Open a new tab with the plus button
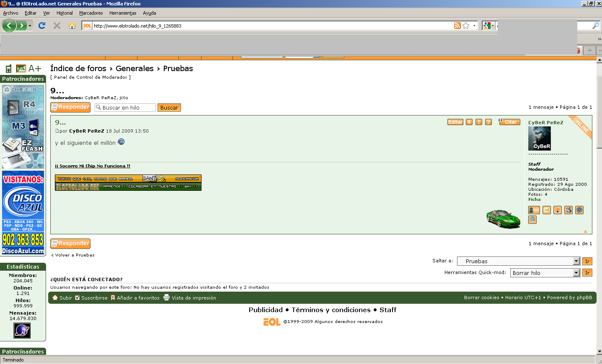This screenshot has width=602, height=364. (x=590, y=50)
